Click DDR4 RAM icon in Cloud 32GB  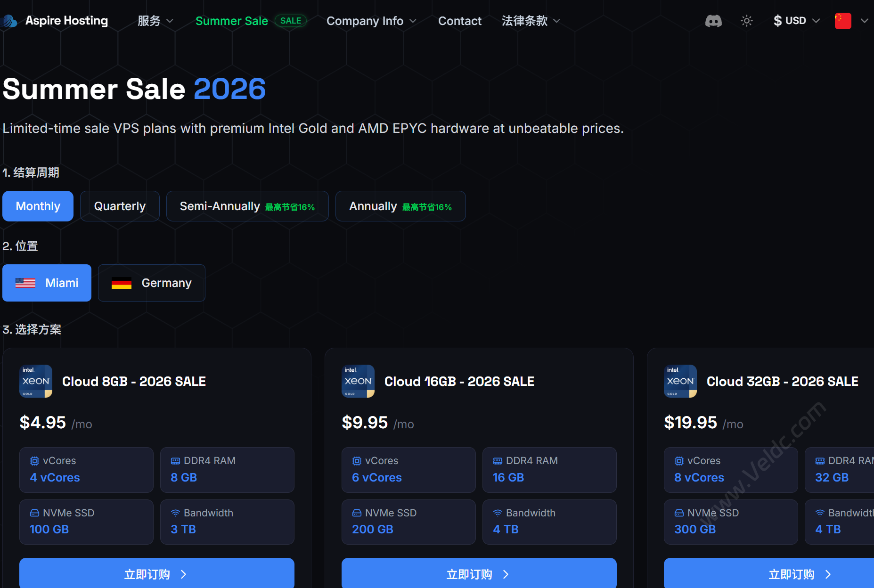820,461
